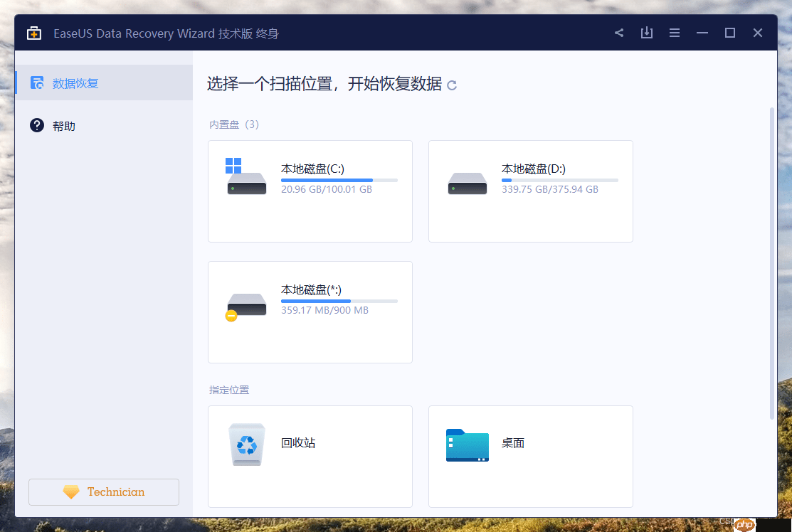Image resolution: width=792 pixels, height=532 pixels.
Task: Click the EaseUS toolbox logo
Action: [x=33, y=32]
